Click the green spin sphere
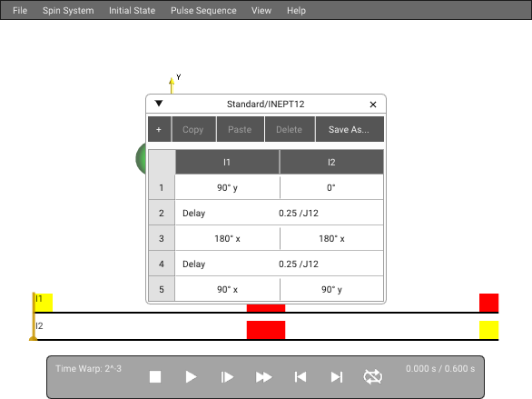The image size is (532, 399). point(141,158)
